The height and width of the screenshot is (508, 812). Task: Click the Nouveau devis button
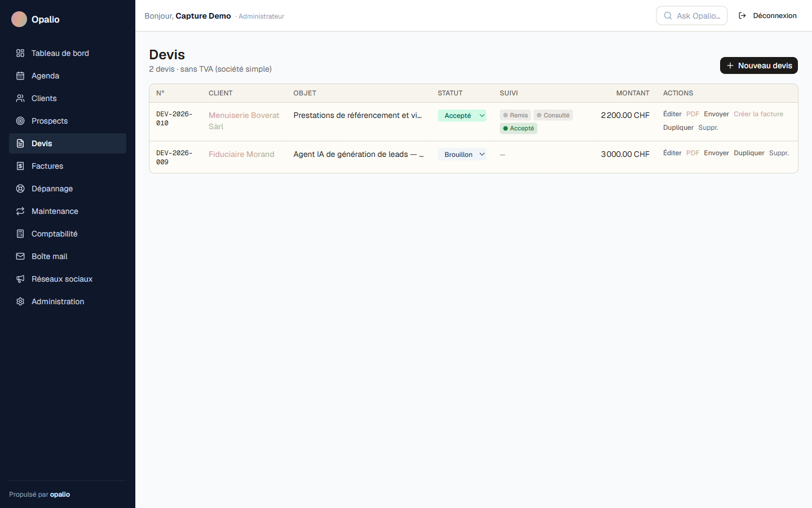pyautogui.click(x=759, y=65)
